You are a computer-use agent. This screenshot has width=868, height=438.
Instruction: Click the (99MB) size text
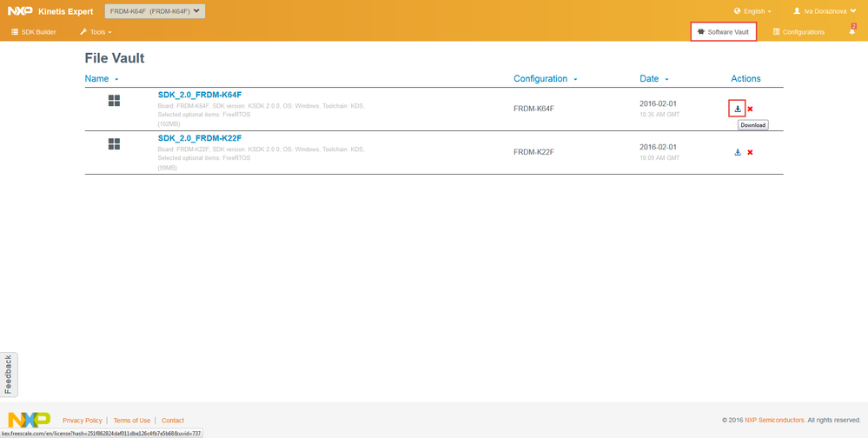(x=167, y=168)
